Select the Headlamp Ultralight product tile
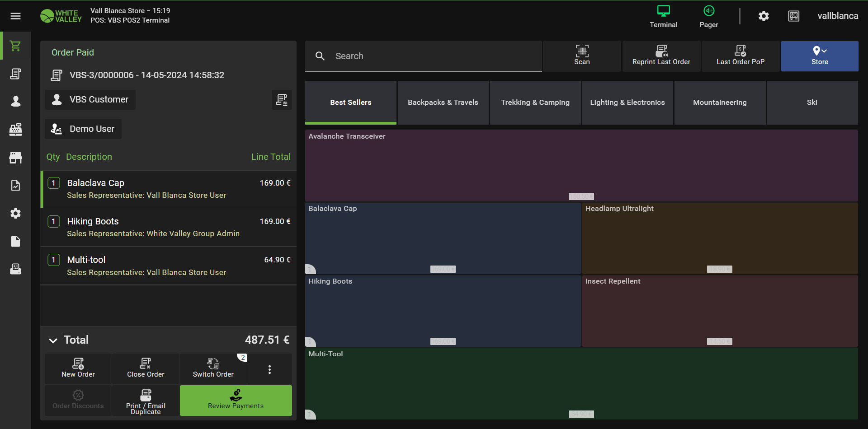Viewport: 868px width, 429px height. pyautogui.click(x=719, y=238)
